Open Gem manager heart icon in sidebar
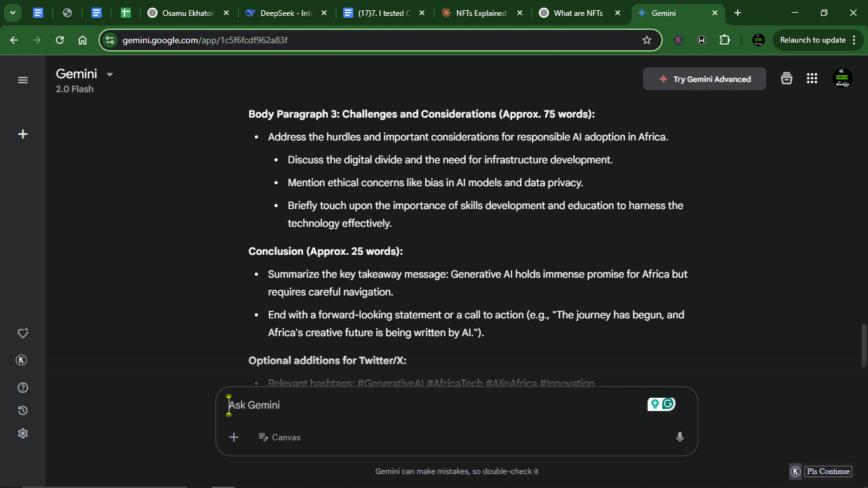Screen dimensions: 868x488 (23, 334)
